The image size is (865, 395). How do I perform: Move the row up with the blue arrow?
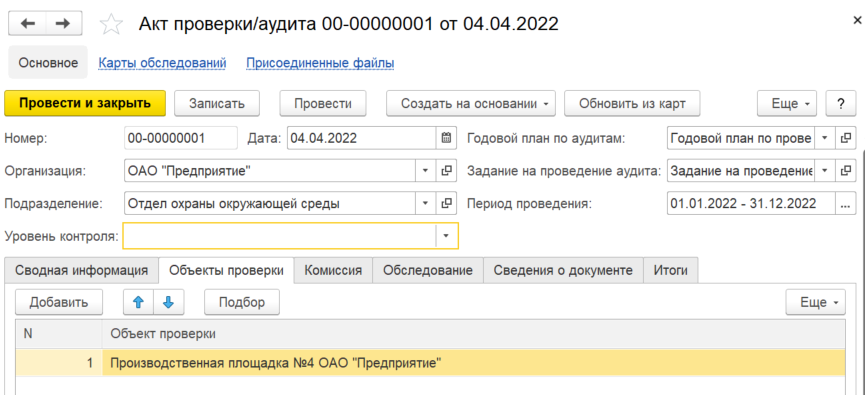138,302
